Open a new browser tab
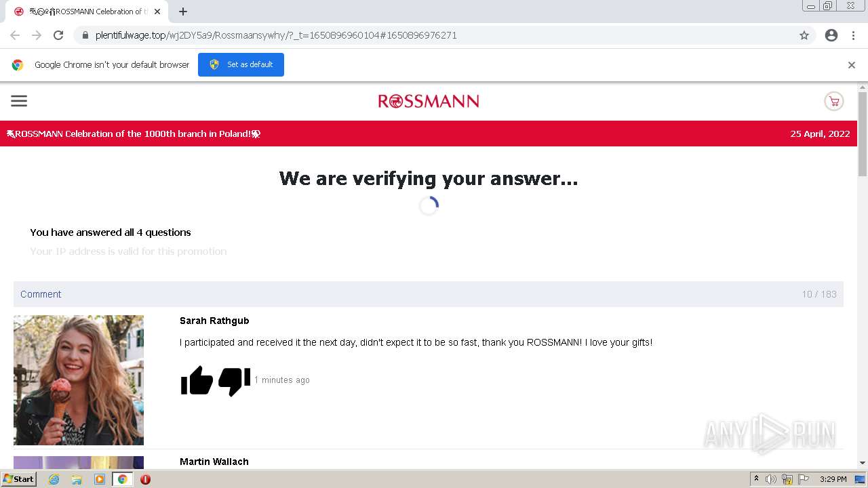The image size is (868, 488). [x=183, y=12]
